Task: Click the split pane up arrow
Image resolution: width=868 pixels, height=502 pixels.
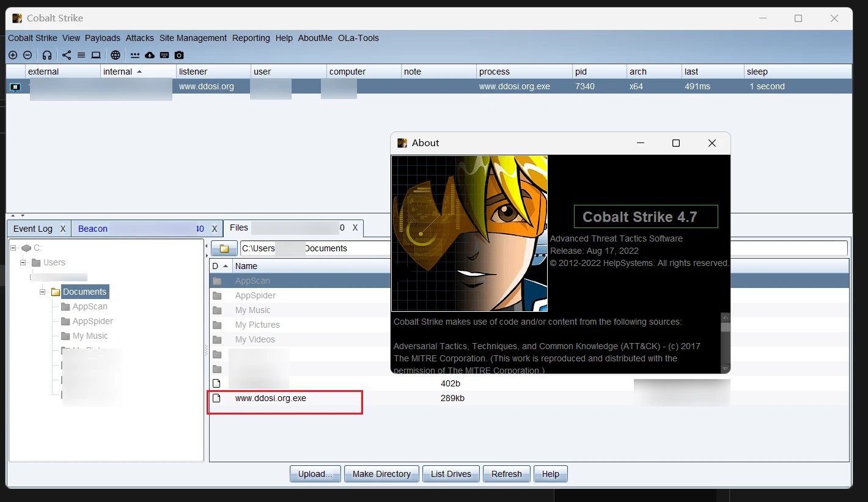Action: (14, 215)
